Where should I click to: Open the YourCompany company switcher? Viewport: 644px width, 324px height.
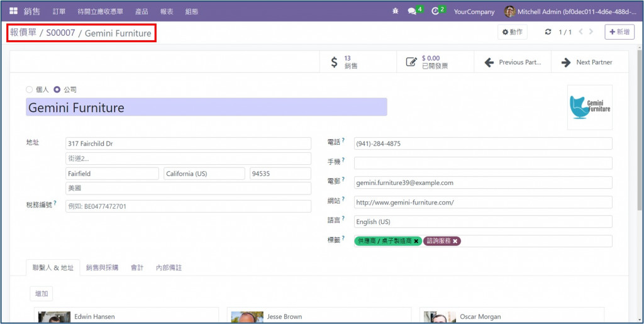click(474, 11)
